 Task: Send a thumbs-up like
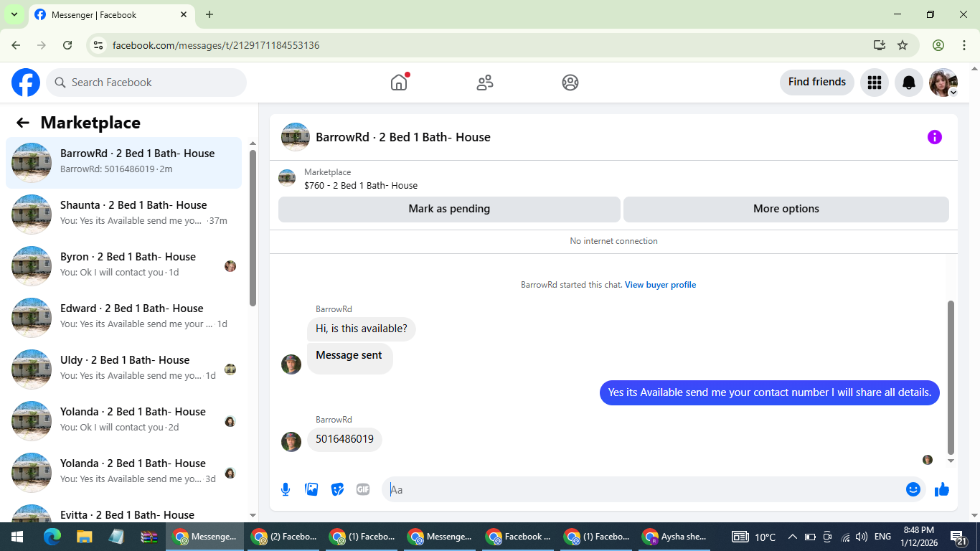[942, 489]
